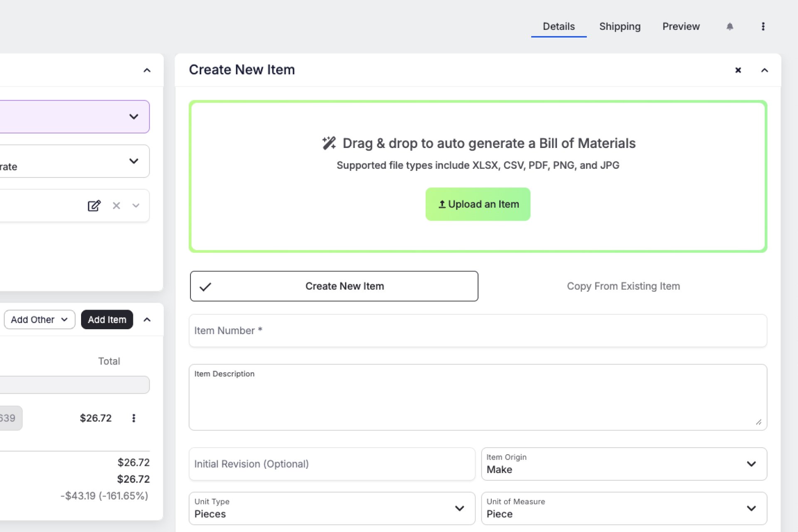Select the Create New Item option
Viewport: 798px width, 532px height.
click(334, 286)
